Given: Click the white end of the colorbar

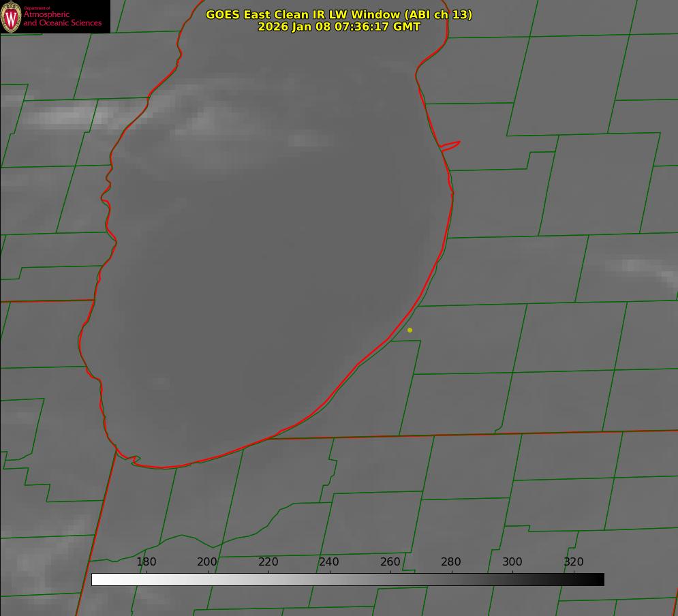Looking at the screenshot, I should 97,579.
